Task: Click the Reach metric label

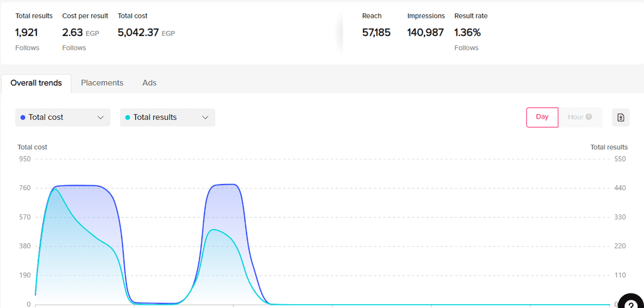Action: click(372, 16)
